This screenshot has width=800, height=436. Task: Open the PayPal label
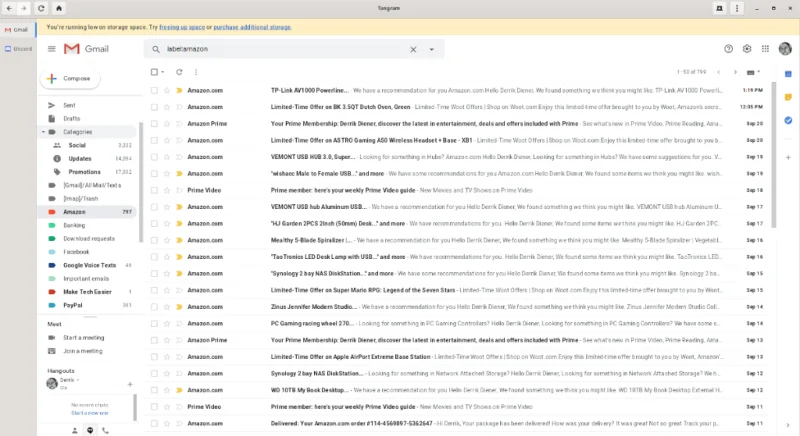72,305
